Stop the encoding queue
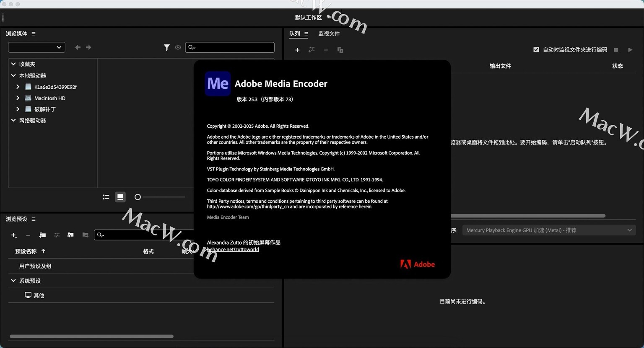 616,49
